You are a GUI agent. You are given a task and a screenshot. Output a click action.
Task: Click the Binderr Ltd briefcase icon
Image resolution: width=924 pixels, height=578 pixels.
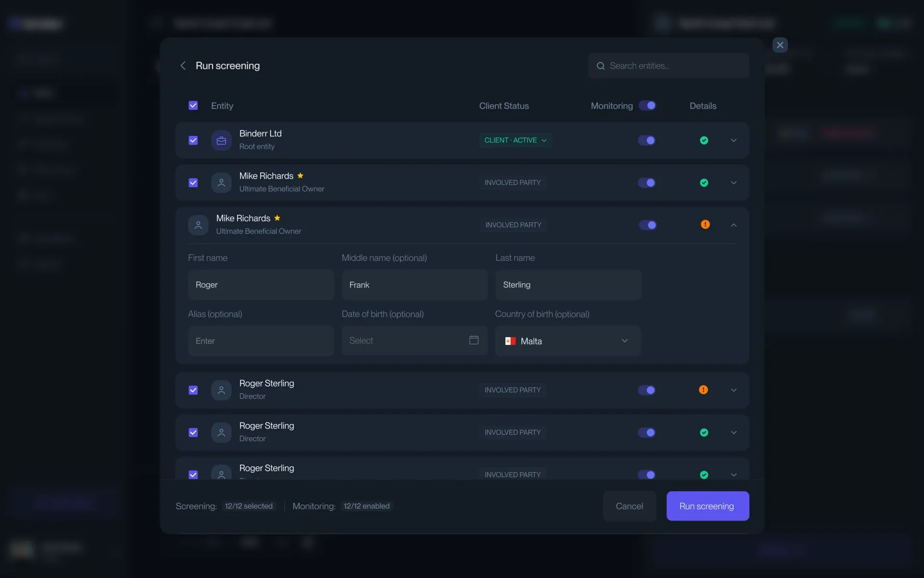click(x=221, y=141)
